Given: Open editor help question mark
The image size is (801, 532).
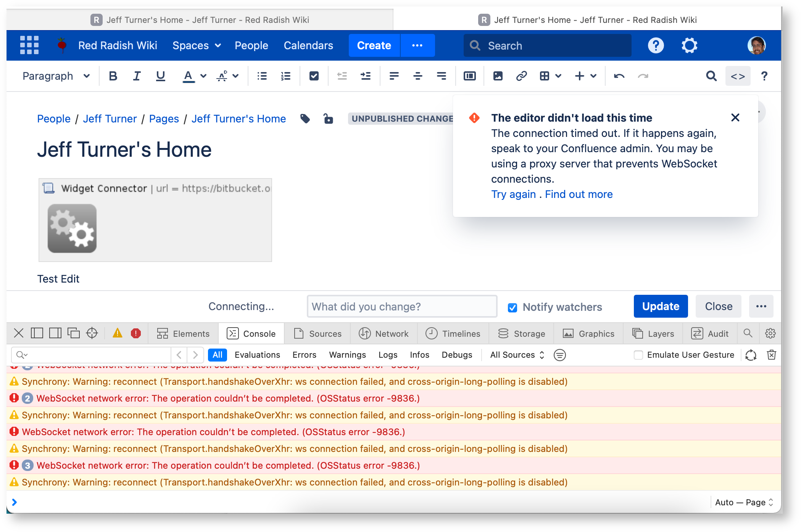Looking at the screenshot, I should [764, 76].
